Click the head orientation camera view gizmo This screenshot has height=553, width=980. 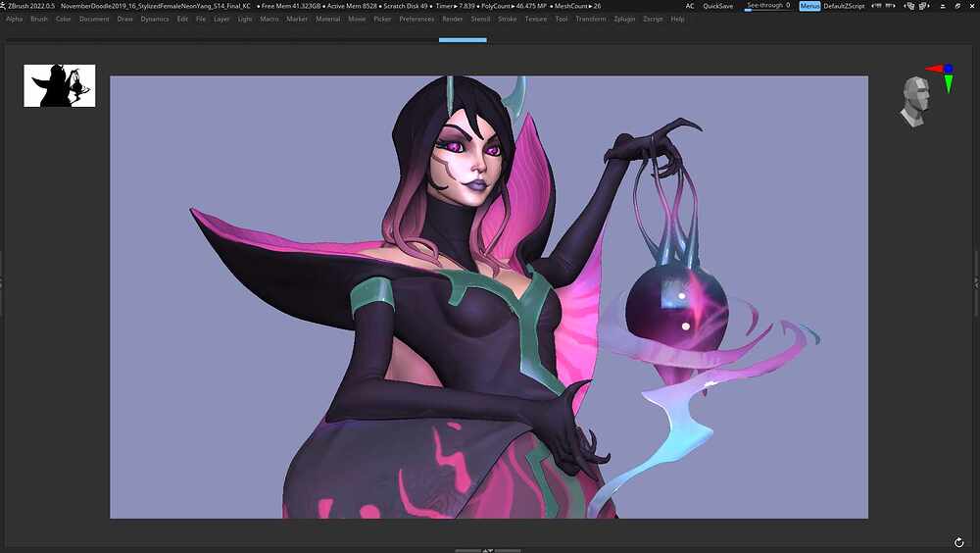(913, 101)
